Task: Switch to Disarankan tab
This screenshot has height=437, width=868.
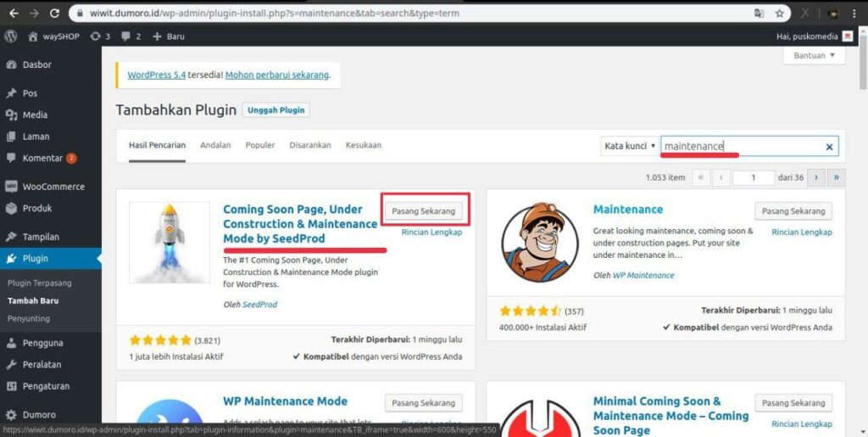Action: point(310,145)
